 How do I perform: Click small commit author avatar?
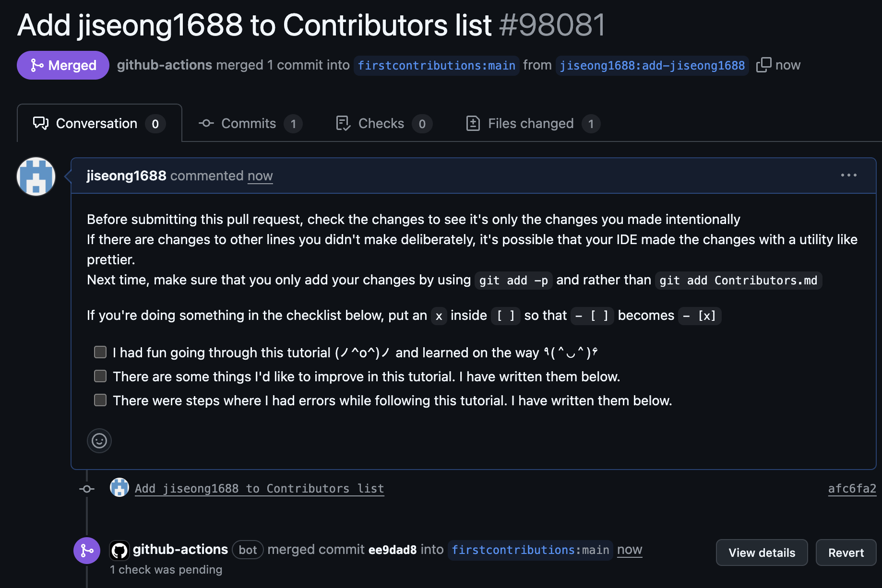pyautogui.click(x=119, y=488)
